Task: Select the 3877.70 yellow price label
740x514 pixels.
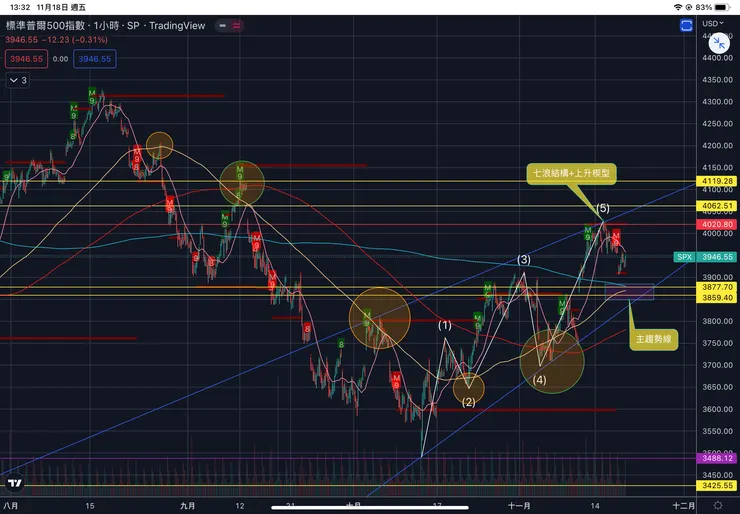Action: pyautogui.click(x=717, y=287)
